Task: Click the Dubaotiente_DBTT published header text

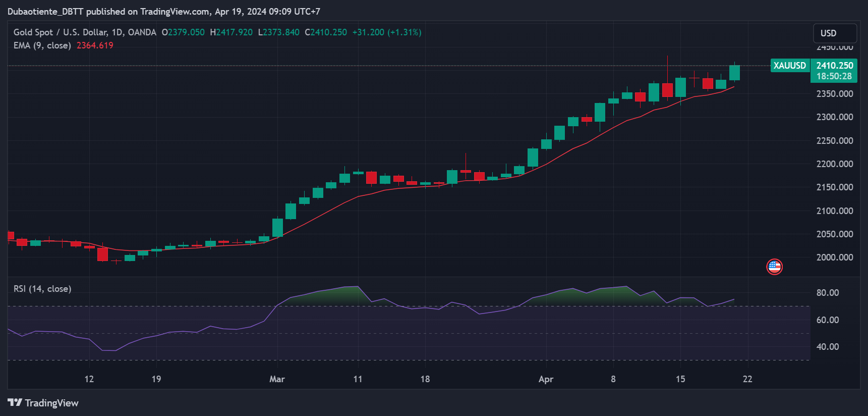Action: point(164,11)
